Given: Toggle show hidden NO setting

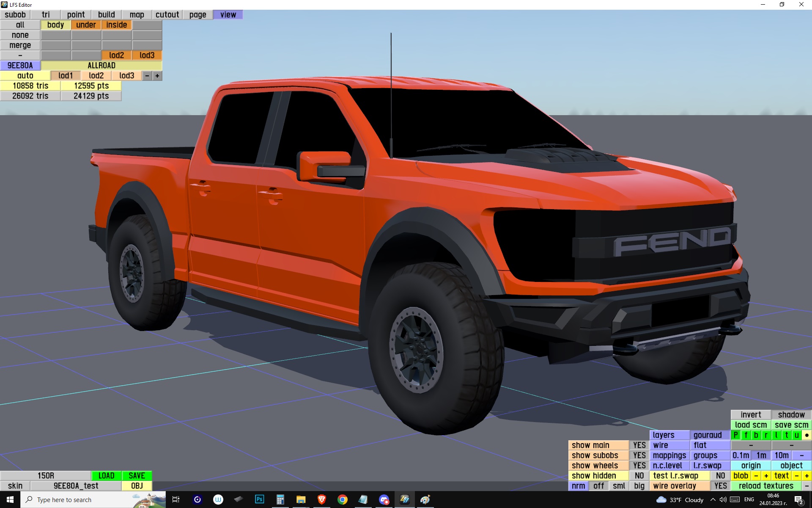Looking at the screenshot, I should tap(639, 476).
